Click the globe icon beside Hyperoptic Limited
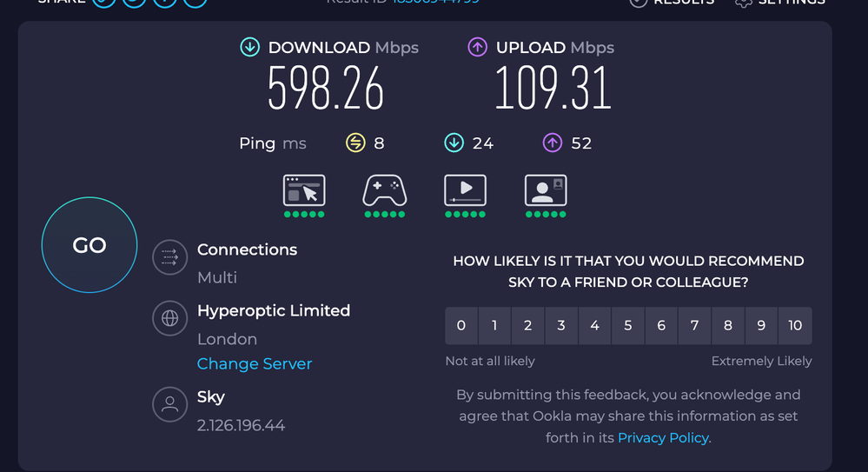Image resolution: width=868 pixels, height=472 pixels. point(170,318)
